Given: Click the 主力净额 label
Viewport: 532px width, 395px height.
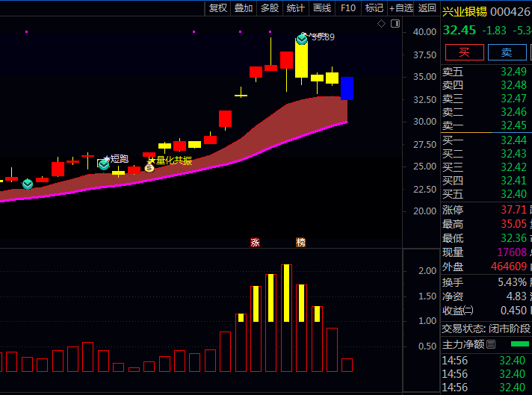Looking at the screenshot, I should pyautogui.click(x=463, y=344).
